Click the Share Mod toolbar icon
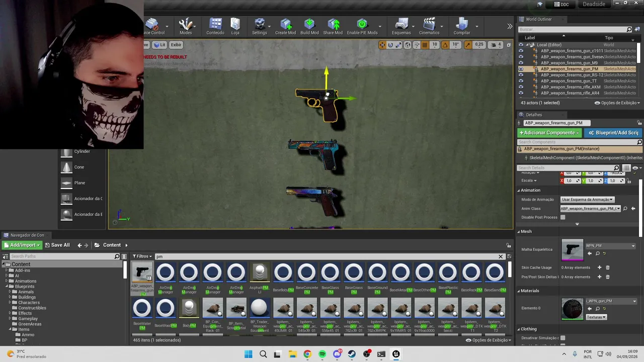Screen dimensions: 644x362 [333, 26]
